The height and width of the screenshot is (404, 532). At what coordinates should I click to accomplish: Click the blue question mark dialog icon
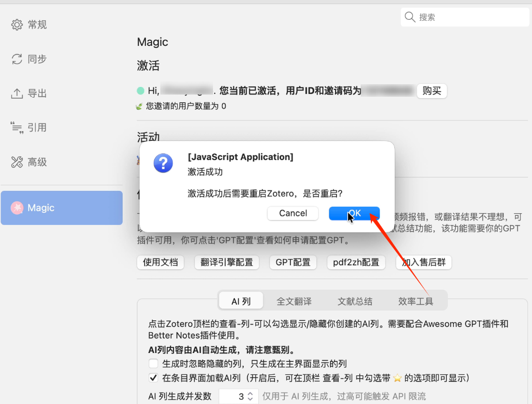163,163
